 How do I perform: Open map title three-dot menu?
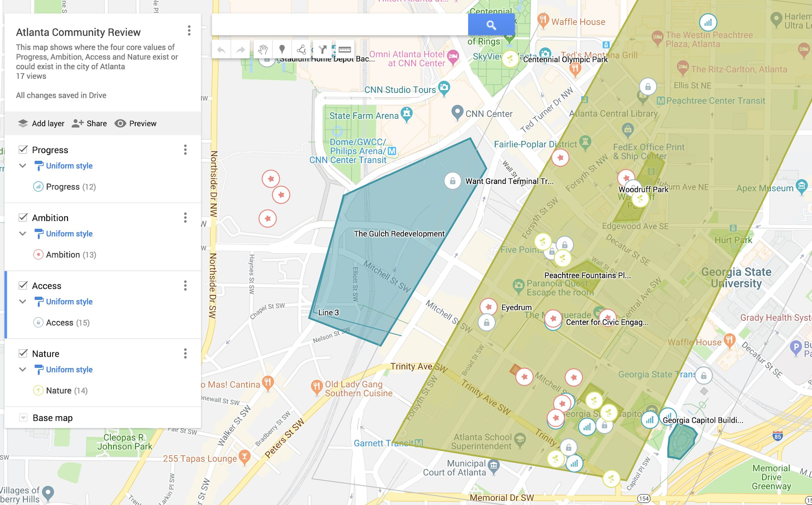(x=189, y=31)
